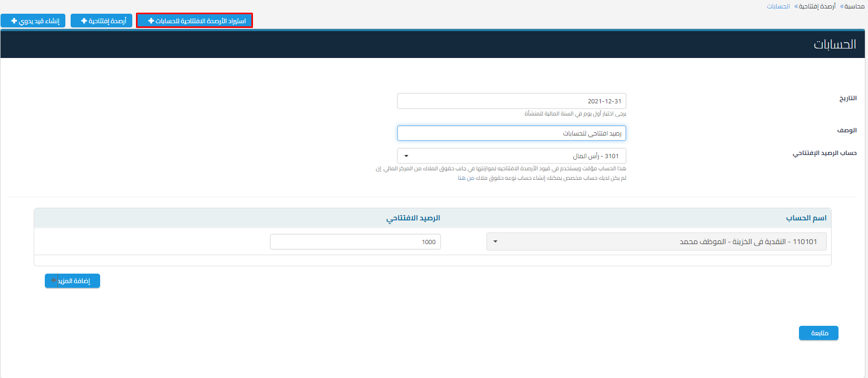Expand the 3101 رأس المال dropdown arrow
The height and width of the screenshot is (378, 868).
pos(406,156)
